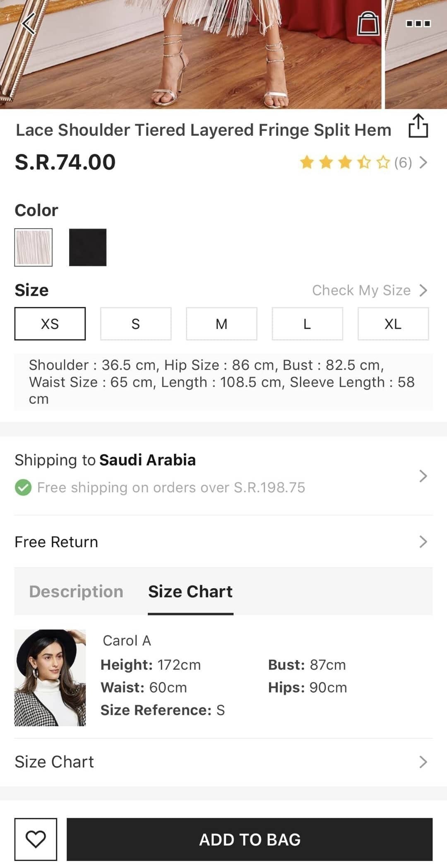
Task: Add item to wishlist with heart icon
Action: point(36,839)
